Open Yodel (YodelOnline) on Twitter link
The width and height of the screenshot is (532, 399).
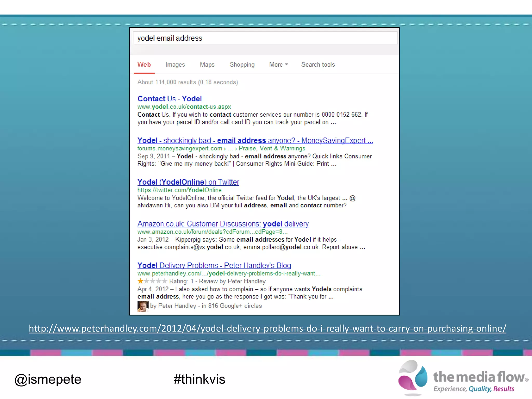pyautogui.click(x=188, y=182)
